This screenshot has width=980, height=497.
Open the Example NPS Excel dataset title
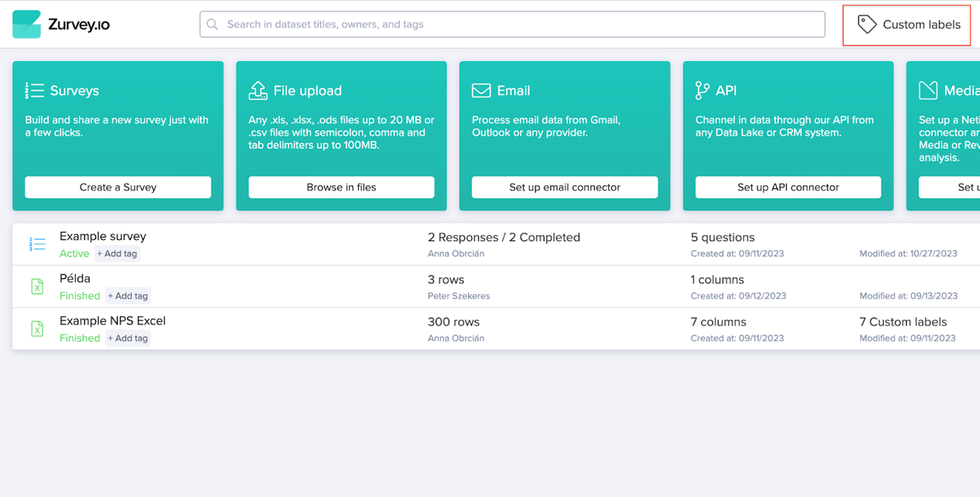[113, 321]
